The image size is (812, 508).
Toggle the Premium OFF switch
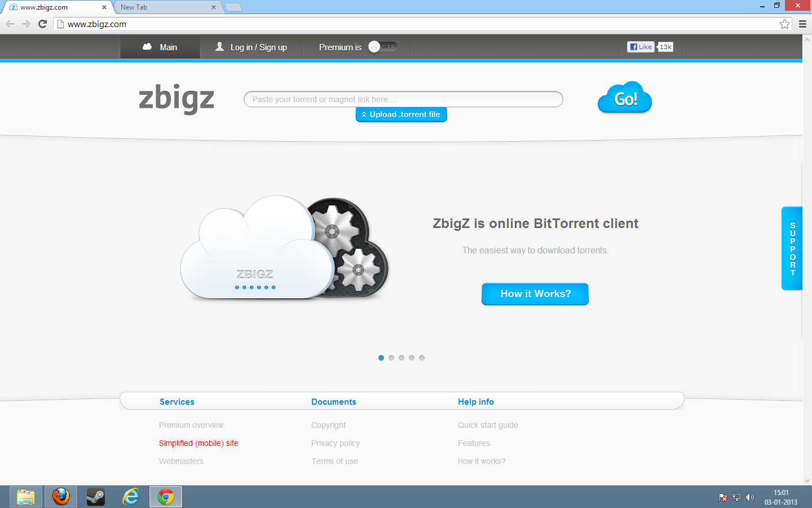(x=382, y=47)
